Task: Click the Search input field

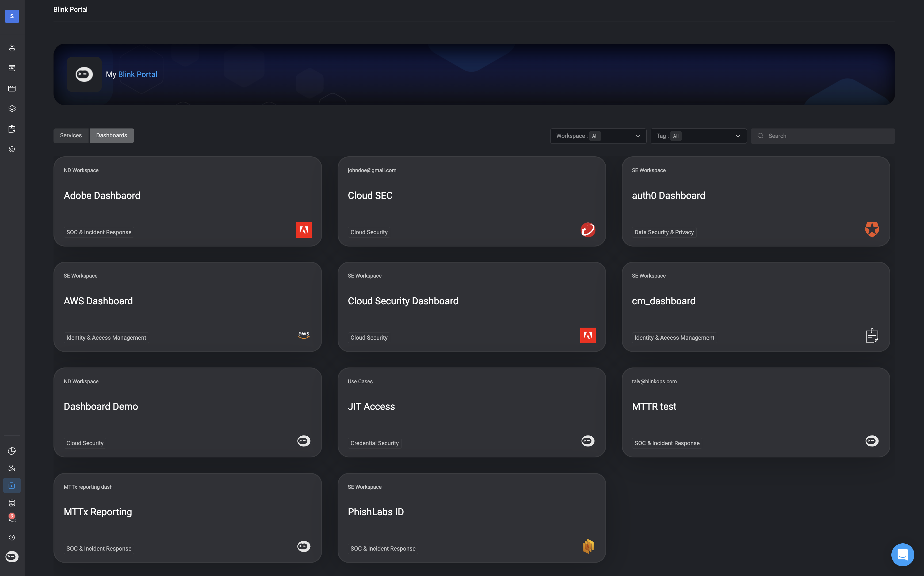Action: coord(826,136)
